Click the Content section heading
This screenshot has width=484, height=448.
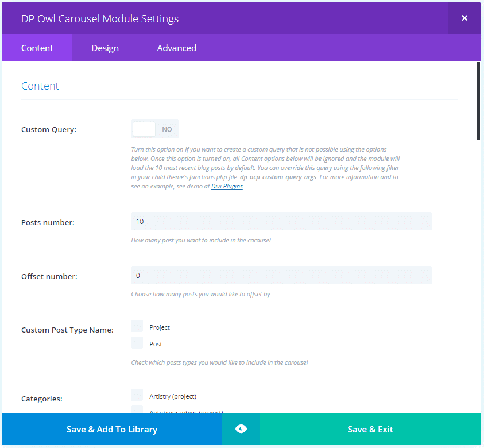(x=40, y=86)
